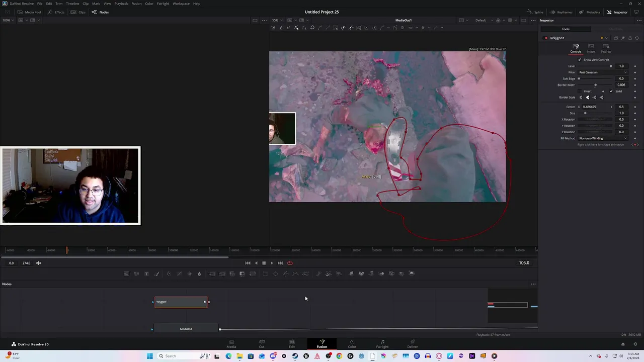
Task: Switch to the Settings tab in Inspector
Action: (606, 48)
